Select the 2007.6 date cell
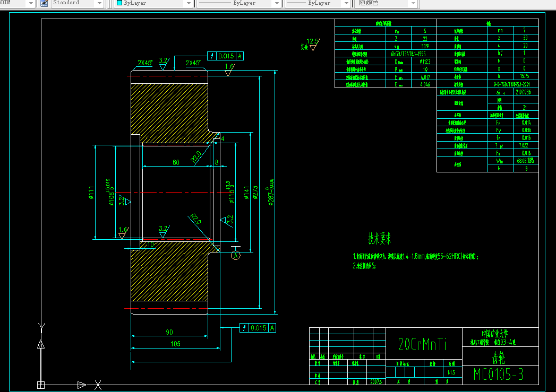 point(376,382)
